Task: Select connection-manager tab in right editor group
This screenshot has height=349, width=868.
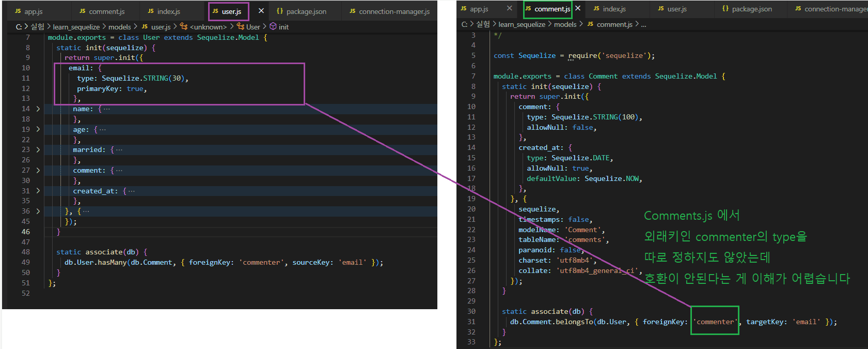Action: coord(830,9)
